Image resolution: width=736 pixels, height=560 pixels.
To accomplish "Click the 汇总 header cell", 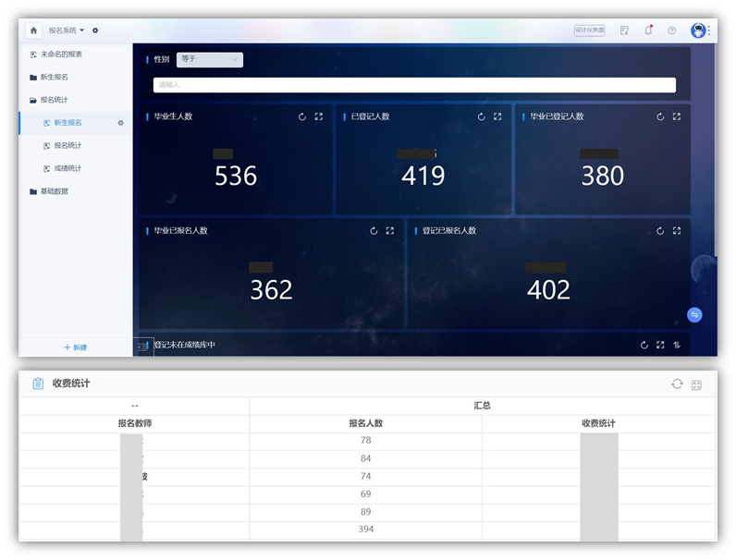I will coord(482,406).
